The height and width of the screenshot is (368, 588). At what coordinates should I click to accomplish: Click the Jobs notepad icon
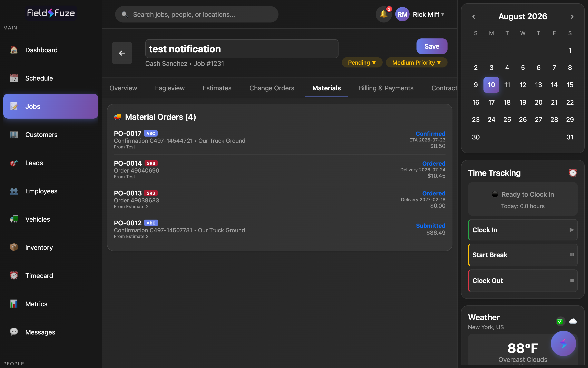click(x=14, y=106)
